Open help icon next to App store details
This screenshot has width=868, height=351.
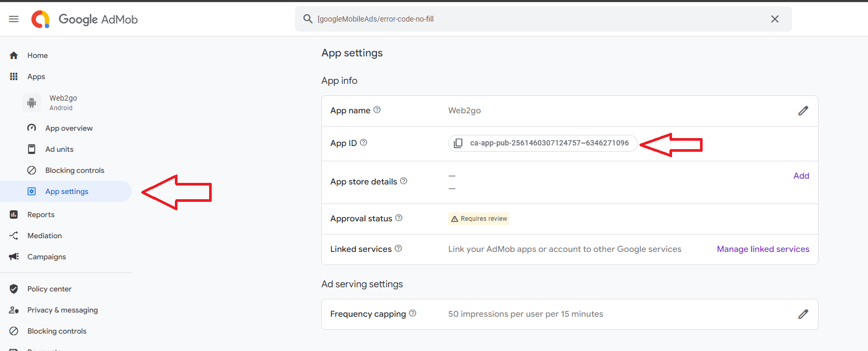point(403,181)
